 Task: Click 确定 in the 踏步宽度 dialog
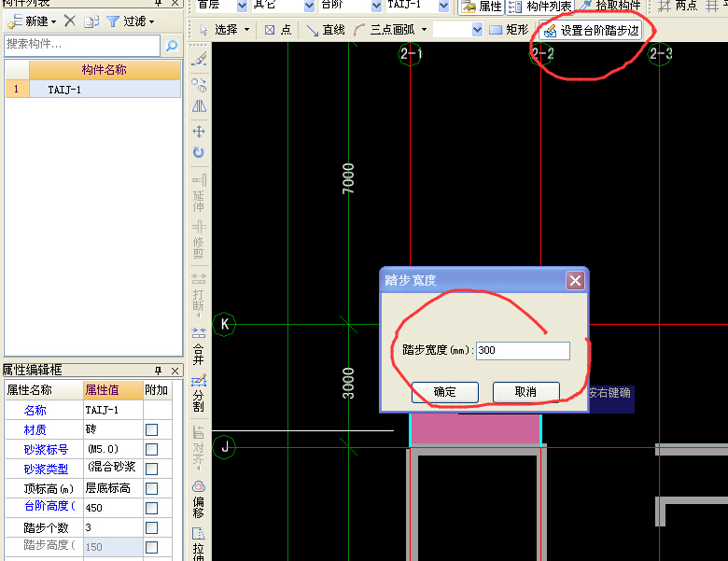[x=445, y=392]
